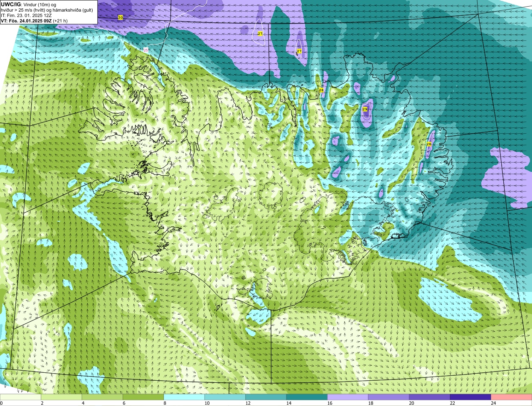
Task: Select the 2–4 m/s light green swatch
Action: coord(62,397)
